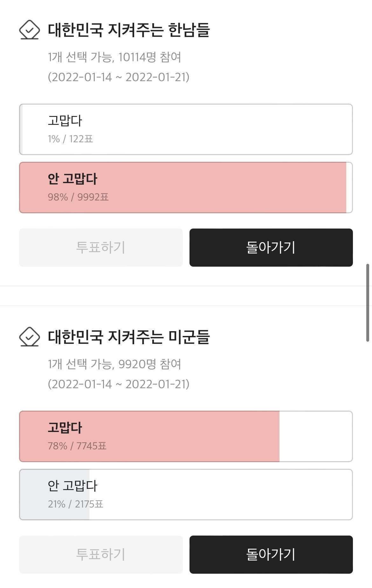This screenshot has width=372, height=588.
Task: Click the 78% / 7745표 result text
Action: [77, 446]
